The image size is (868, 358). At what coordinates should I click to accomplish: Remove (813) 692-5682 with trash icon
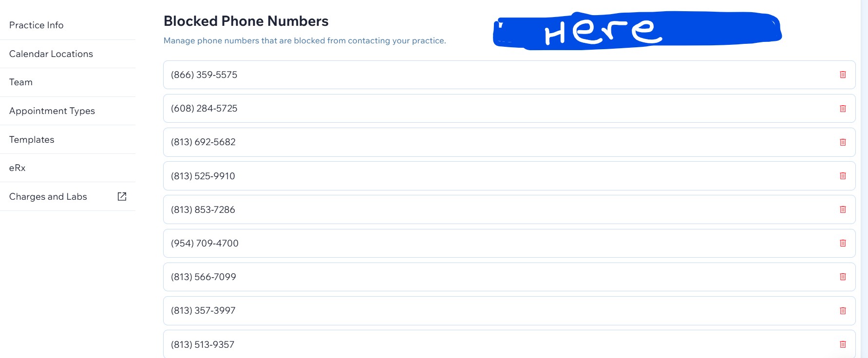[x=843, y=142]
